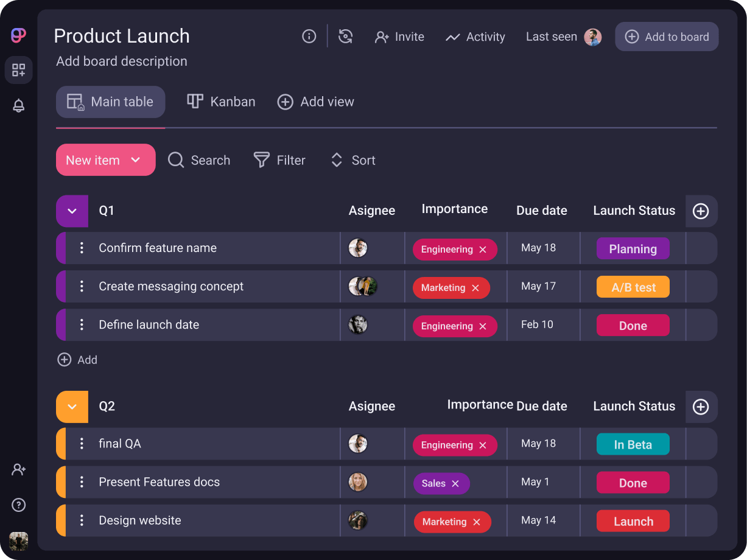Image resolution: width=747 pixels, height=560 pixels.
Task: Click the assignee avatar on Present Features docs
Action: click(x=358, y=482)
